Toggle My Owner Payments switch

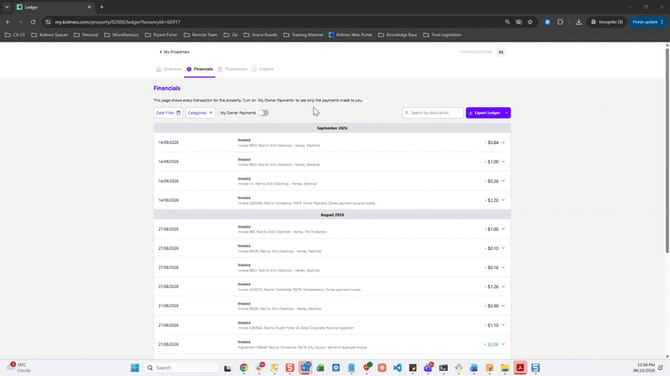click(263, 113)
